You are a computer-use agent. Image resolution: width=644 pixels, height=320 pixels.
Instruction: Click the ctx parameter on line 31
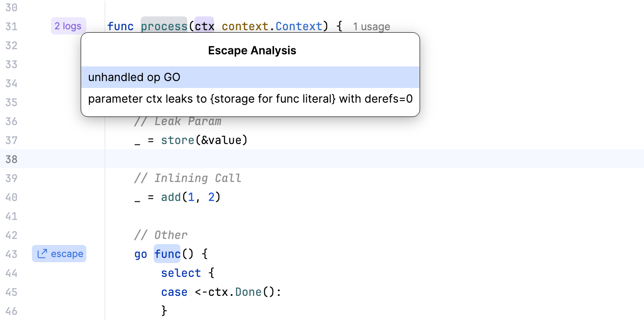coord(204,26)
